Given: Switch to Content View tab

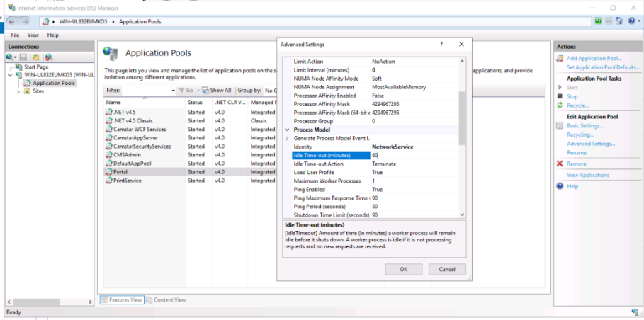Looking at the screenshot, I should click(x=166, y=300).
